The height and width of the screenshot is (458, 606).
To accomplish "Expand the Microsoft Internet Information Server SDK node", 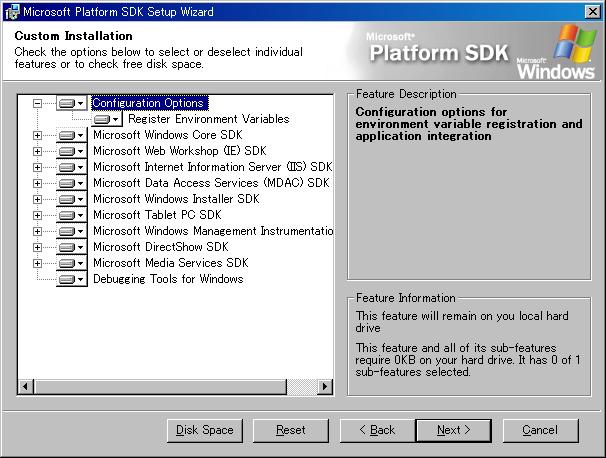I will tap(37, 167).
